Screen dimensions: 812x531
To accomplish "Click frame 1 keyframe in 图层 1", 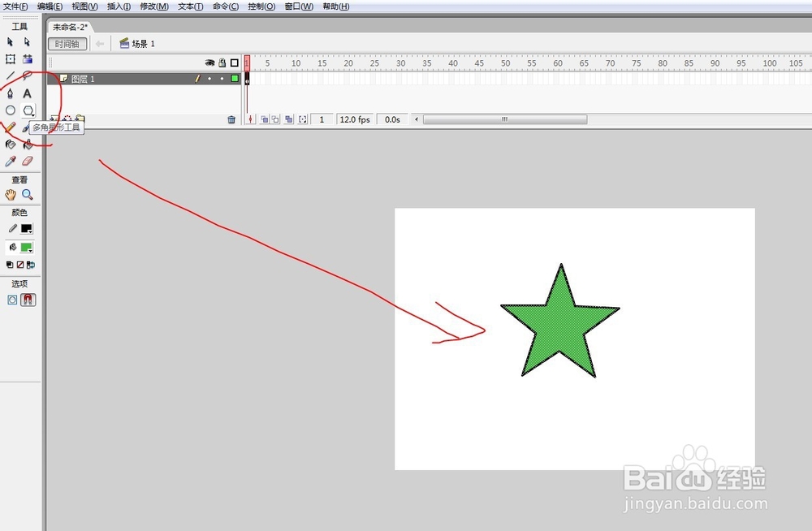I will coord(247,79).
